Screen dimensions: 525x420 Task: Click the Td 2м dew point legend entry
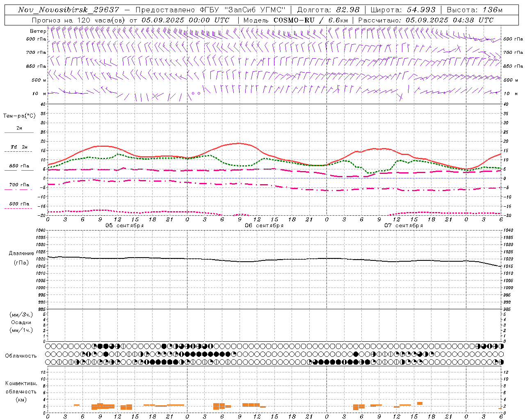click(19, 147)
